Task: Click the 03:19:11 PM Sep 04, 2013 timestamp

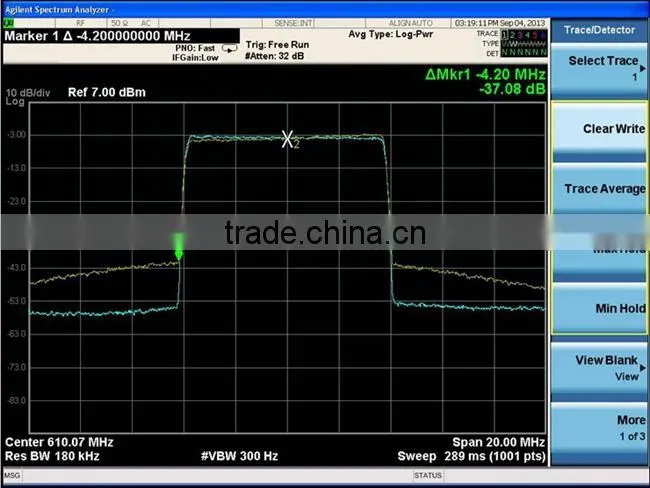Action: click(x=500, y=23)
